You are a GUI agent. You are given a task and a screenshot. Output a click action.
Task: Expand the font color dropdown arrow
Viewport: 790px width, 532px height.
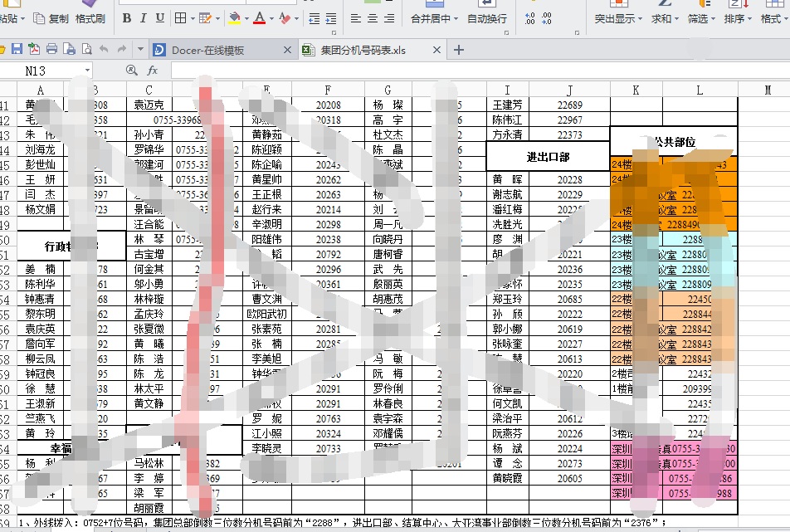[271, 19]
